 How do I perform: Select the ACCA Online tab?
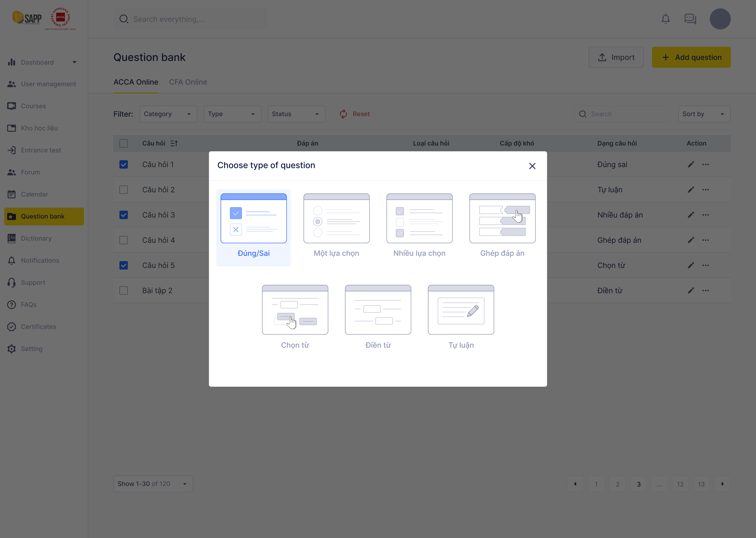point(136,82)
